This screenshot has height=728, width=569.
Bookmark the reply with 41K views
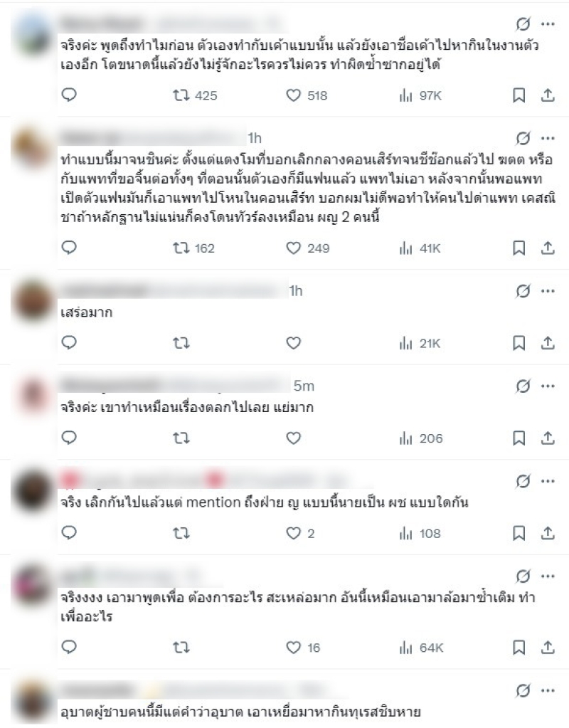(x=519, y=248)
